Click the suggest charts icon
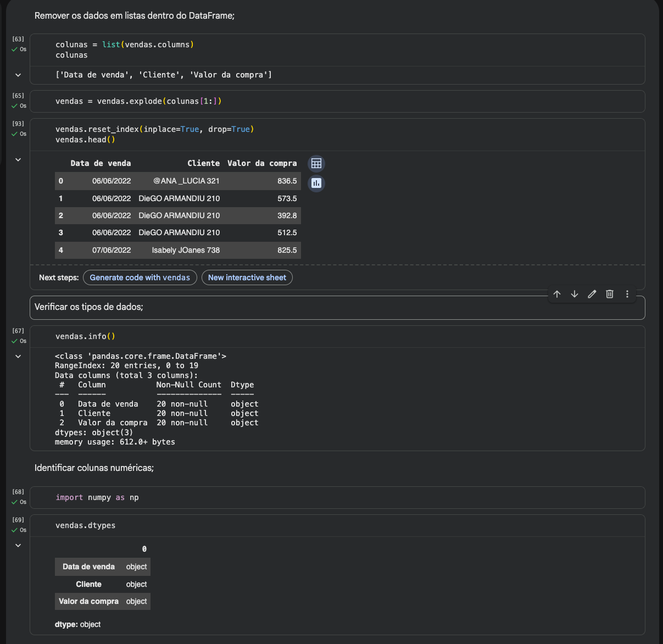Viewport: 663px width, 644px height. (316, 183)
